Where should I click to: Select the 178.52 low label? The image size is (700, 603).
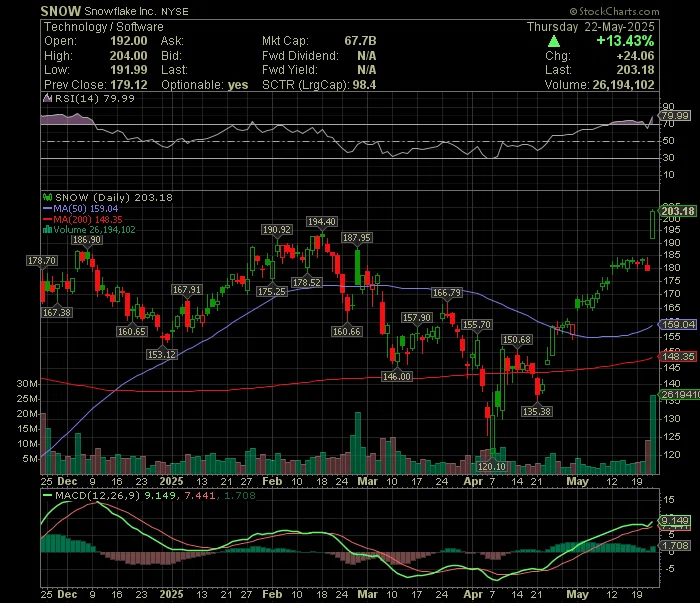306,283
